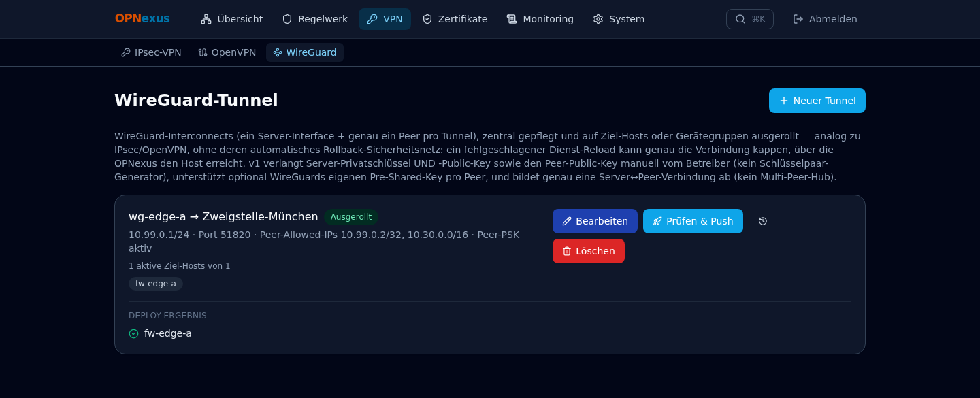Click fw-edge-a under Deploy-Ergebnis
This screenshot has height=398, width=980.
click(168, 333)
